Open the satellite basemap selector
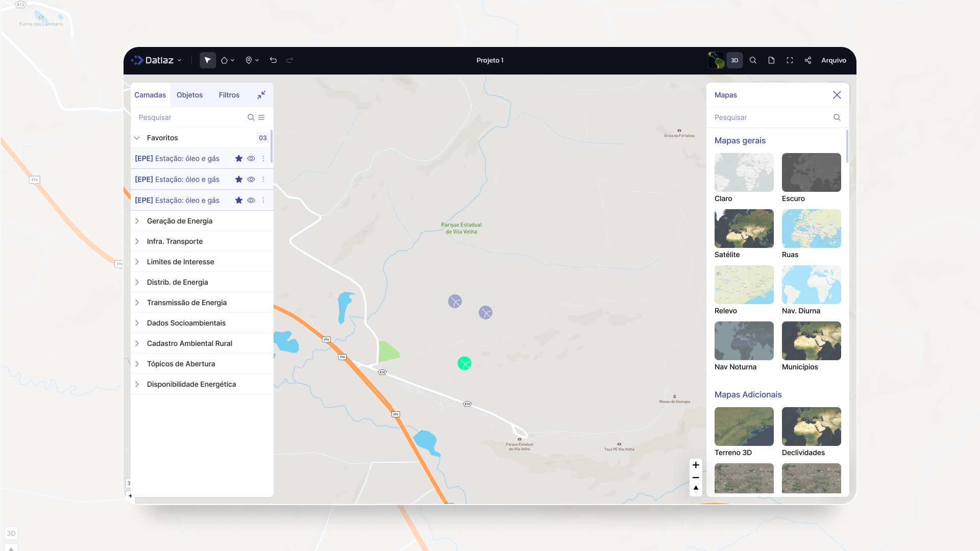980x551 pixels. click(716, 60)
